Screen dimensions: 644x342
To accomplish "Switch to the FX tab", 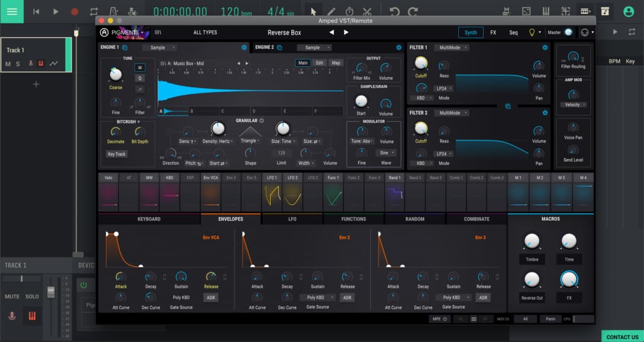I will click(x=493, y=33).
